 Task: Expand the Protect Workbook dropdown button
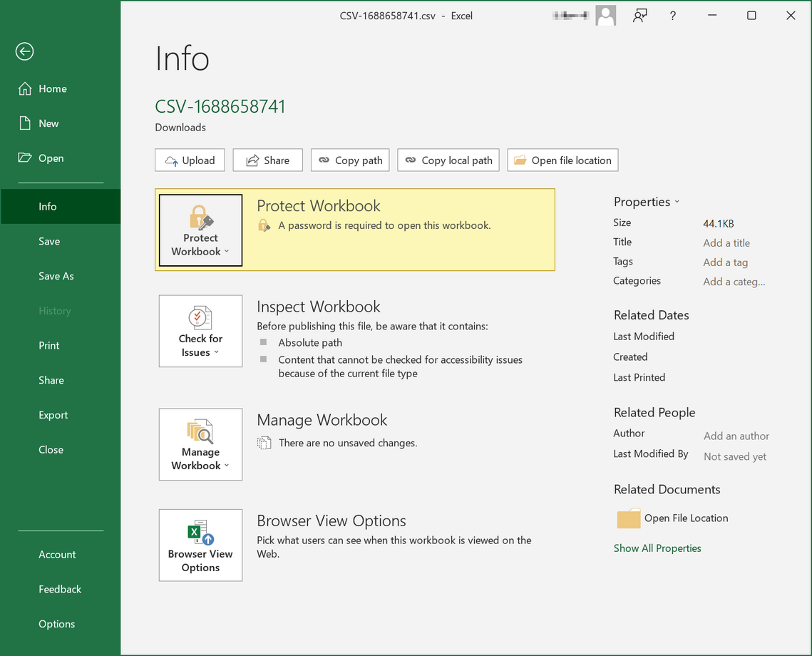pyautogui.click(x=200, y=230)
